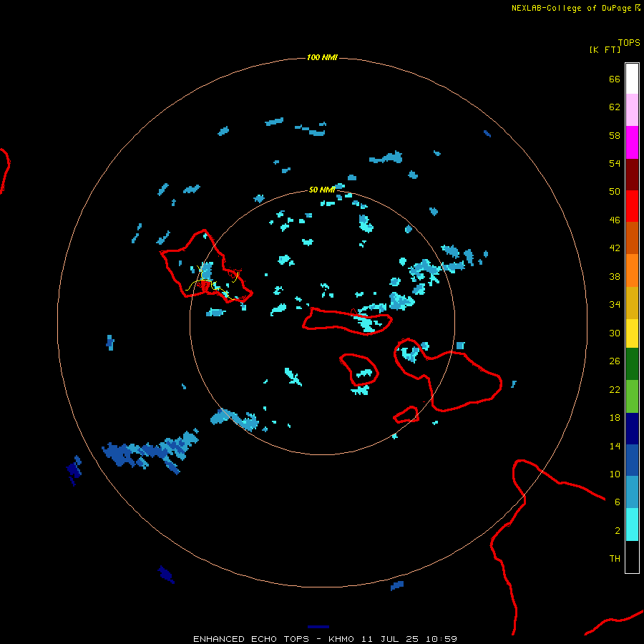Click the large blue echo cluster southwest
This screenshot has height=644, width=644.
point(150,452)
